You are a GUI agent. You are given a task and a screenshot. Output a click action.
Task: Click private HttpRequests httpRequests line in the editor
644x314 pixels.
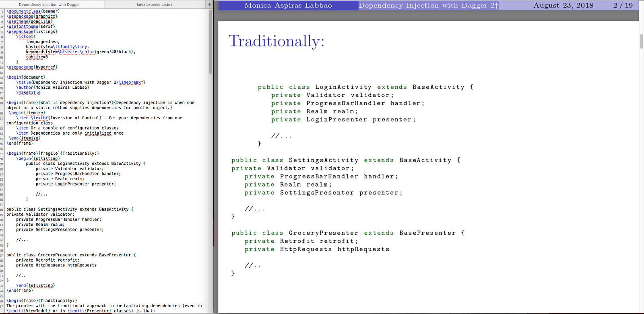(56, 265)
